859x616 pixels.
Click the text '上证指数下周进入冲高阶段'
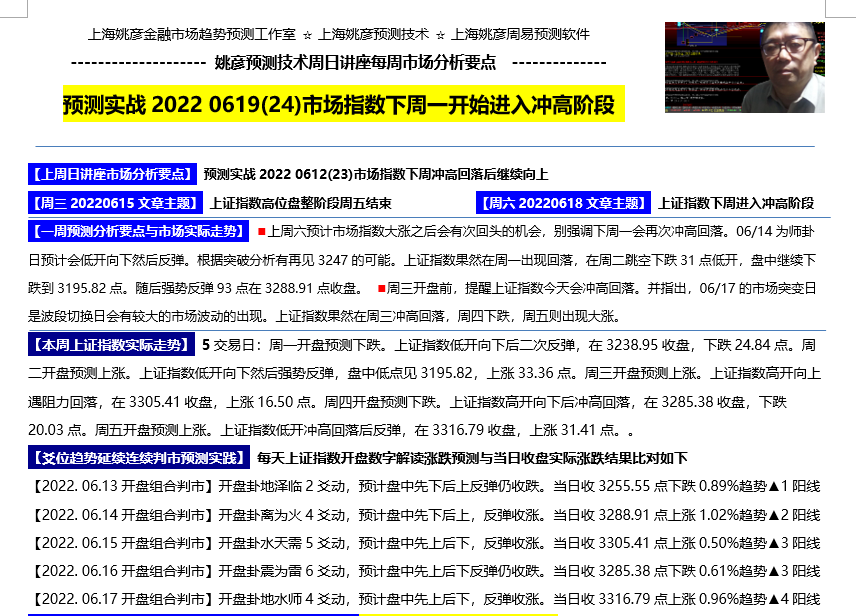click(736, 203)
